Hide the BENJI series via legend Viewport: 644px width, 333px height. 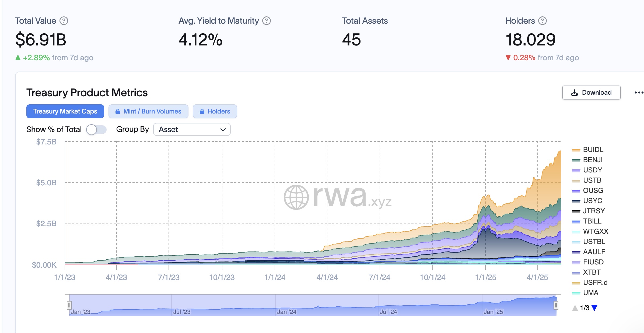(x=592, y=160)
